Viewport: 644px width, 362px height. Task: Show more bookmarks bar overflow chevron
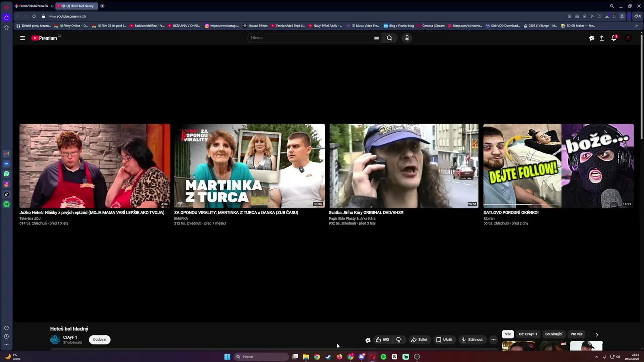(x=636, y=26)
